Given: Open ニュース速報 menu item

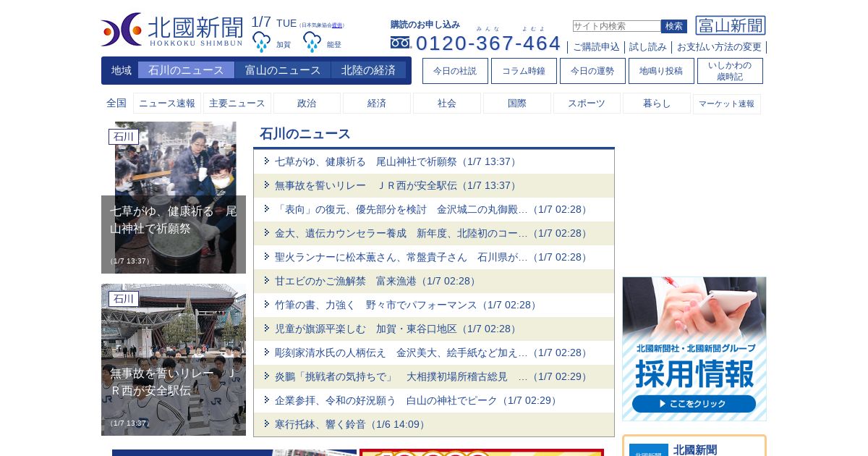Looking at the screenshot, I should tap(167, 104).
